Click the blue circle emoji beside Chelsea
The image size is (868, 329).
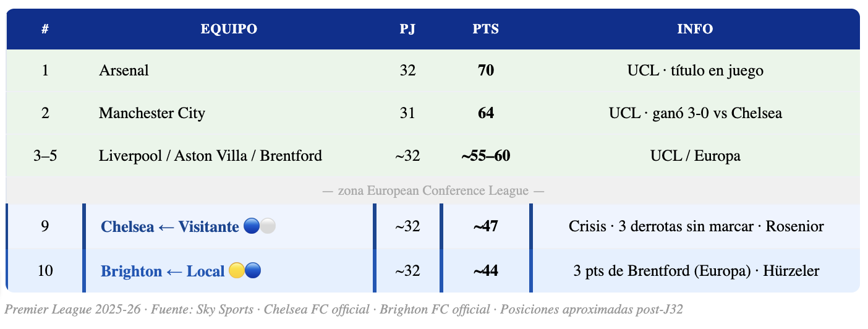pos(251,226)
